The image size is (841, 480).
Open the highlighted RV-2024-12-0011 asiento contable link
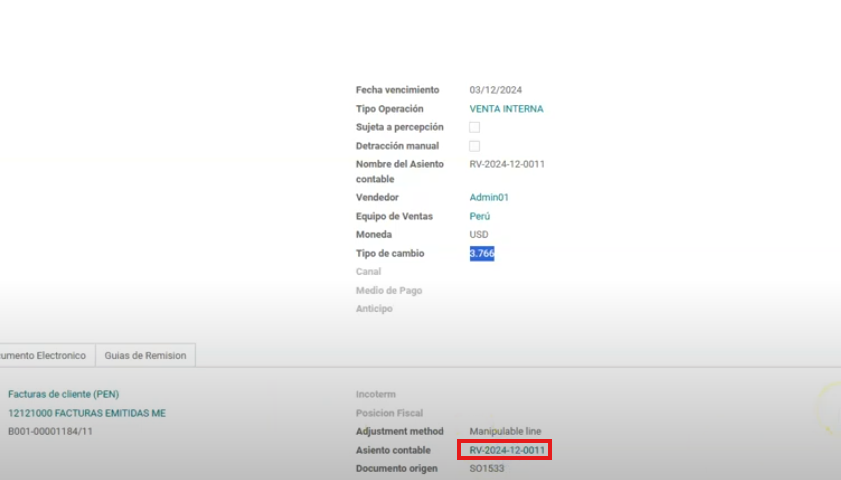tap(507, 450)
